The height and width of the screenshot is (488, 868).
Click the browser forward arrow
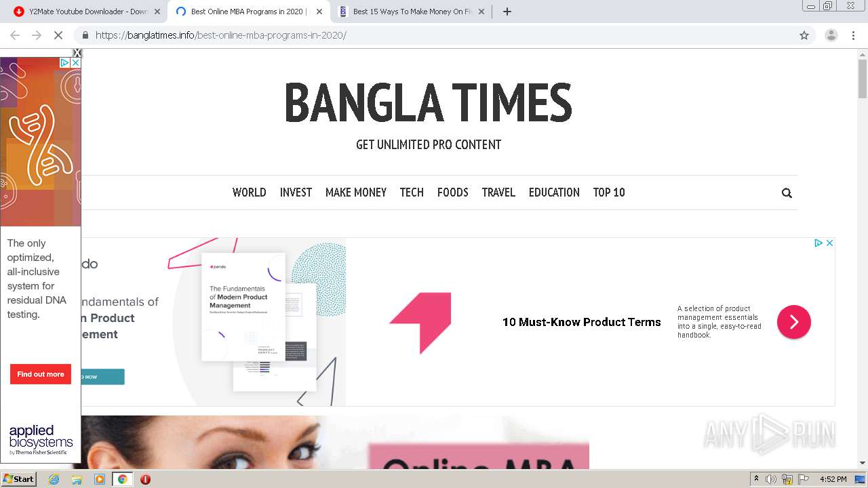pyautogui.click(x=37, y=35)
